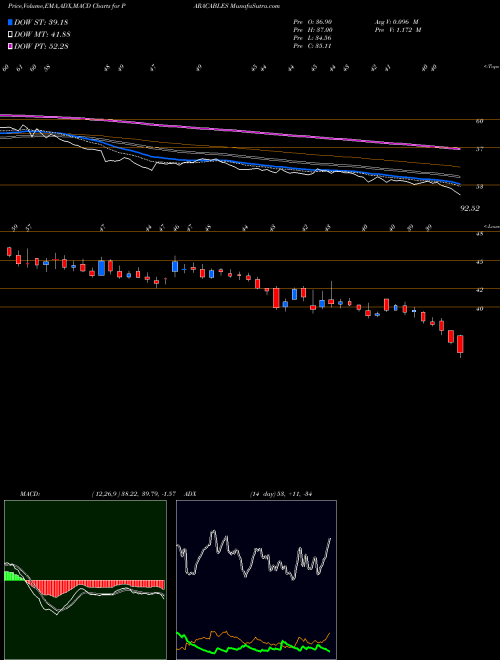Click the MACD (12,26,9) values text
The image size is (500, 660).
tap(136, 493)
